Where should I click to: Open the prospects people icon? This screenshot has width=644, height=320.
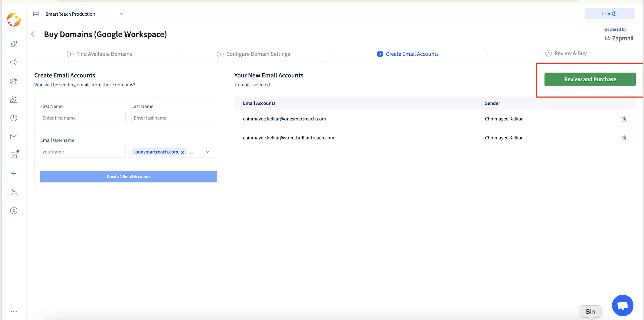pyautogui.click(x=14, y=81)
